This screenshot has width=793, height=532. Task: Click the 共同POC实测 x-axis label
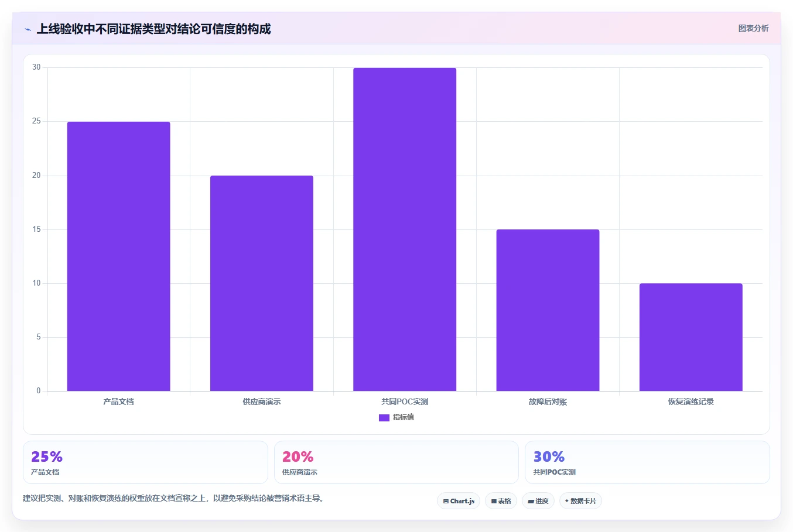(x=405, y=401)
